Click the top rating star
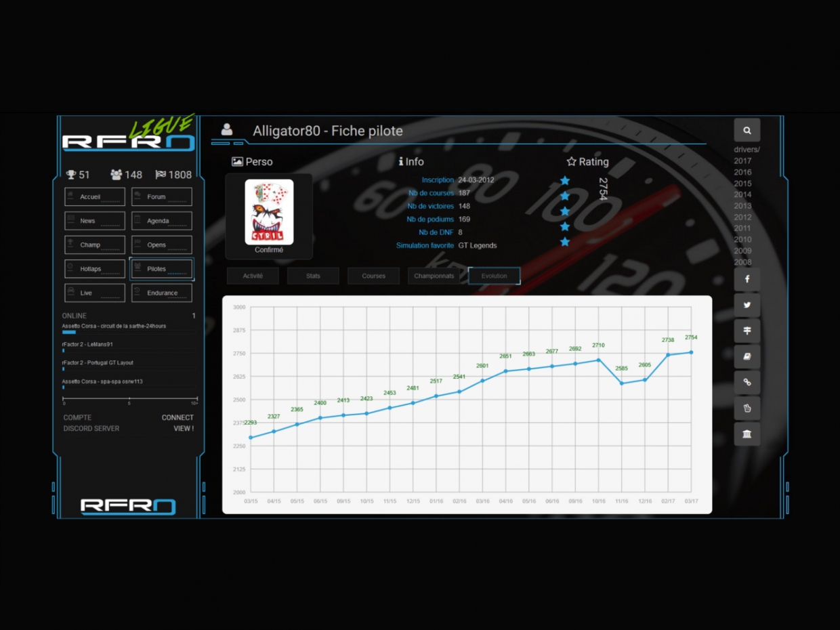Screen dimensions: 840x630 (565, 181)
